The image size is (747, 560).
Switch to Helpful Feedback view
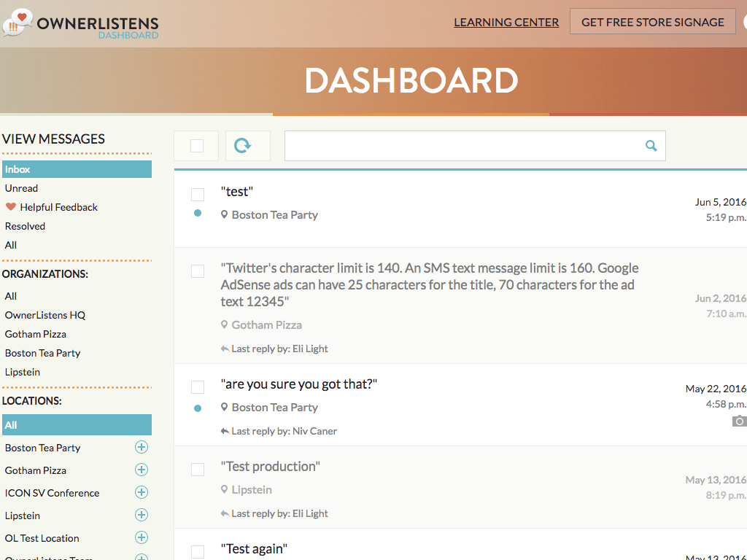coord(58,207)
